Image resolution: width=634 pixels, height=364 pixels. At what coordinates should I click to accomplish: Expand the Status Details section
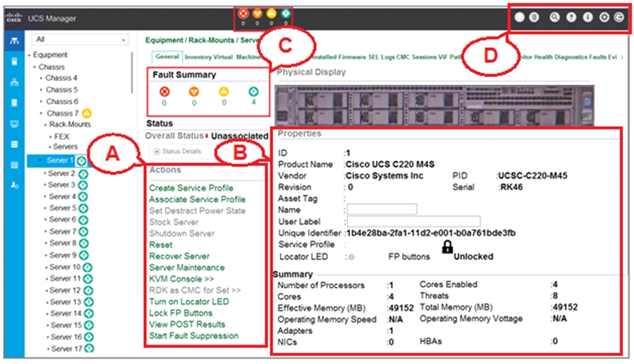(x=177, y=151)
